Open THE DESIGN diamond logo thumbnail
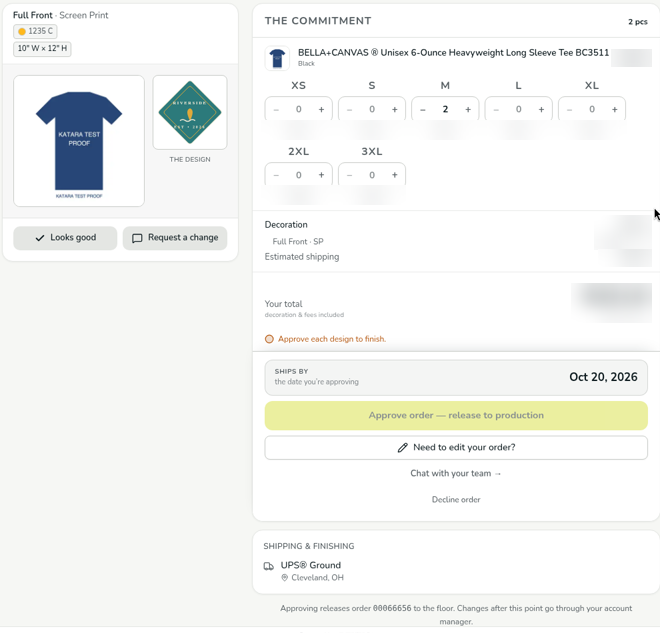Viewport: 660px width, 633px height. click(x=190, y=112)
